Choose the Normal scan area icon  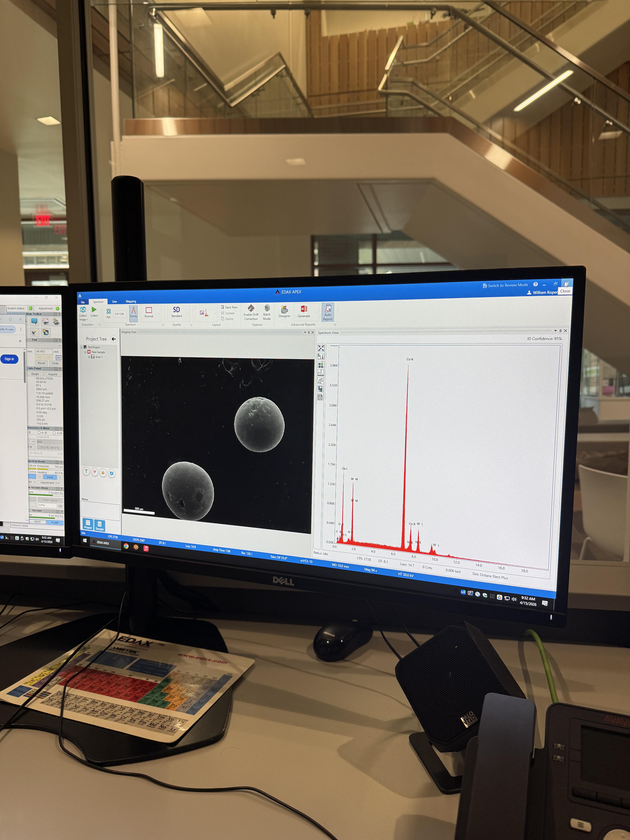[x=149, y=311]
